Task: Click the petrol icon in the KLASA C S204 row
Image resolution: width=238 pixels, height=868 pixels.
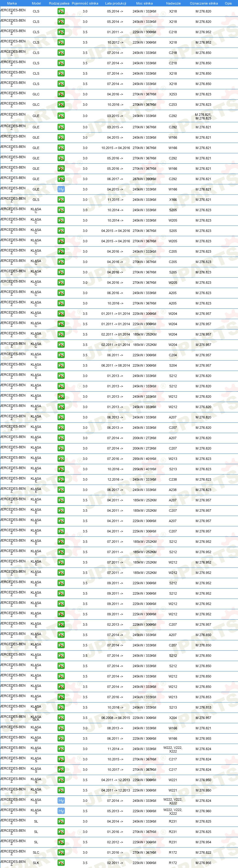Action: pos(61,365)
